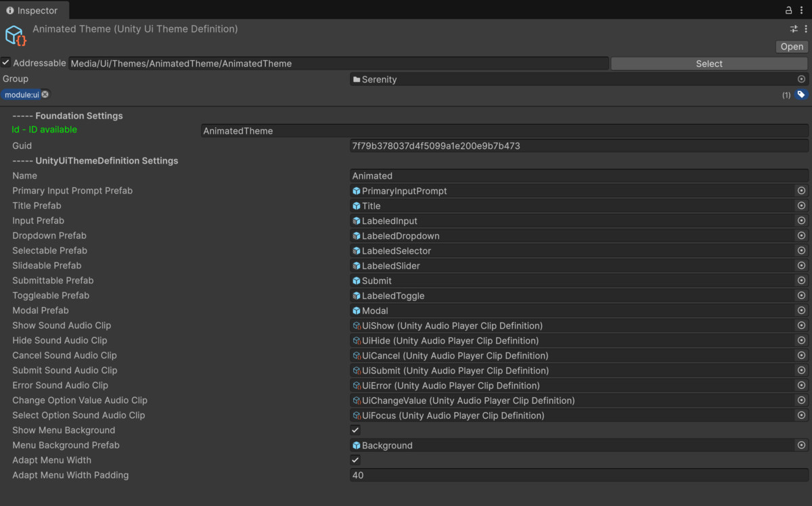Edit the Id field AnimatedTheme
812x506 pixels.
coord(505,131)
